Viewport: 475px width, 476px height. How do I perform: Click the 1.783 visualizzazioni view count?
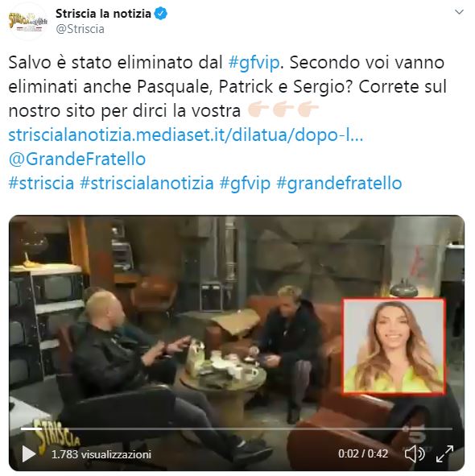click(x=101, y=454)
